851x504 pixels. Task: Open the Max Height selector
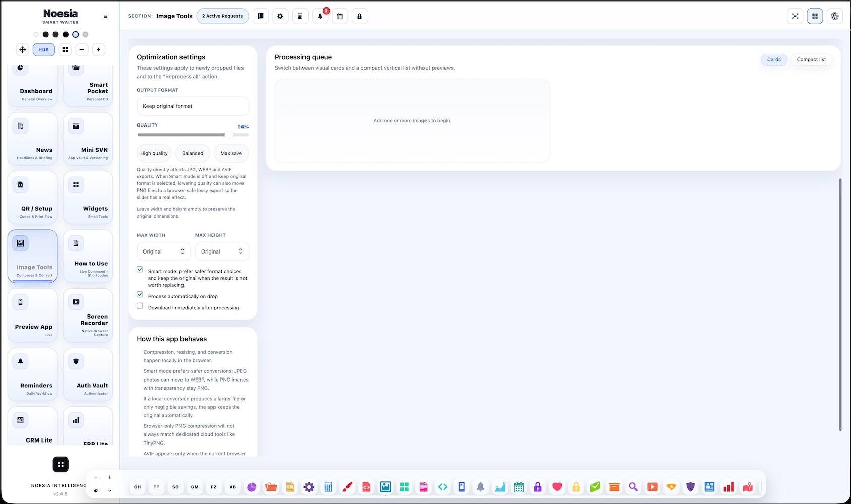point(222,251)
